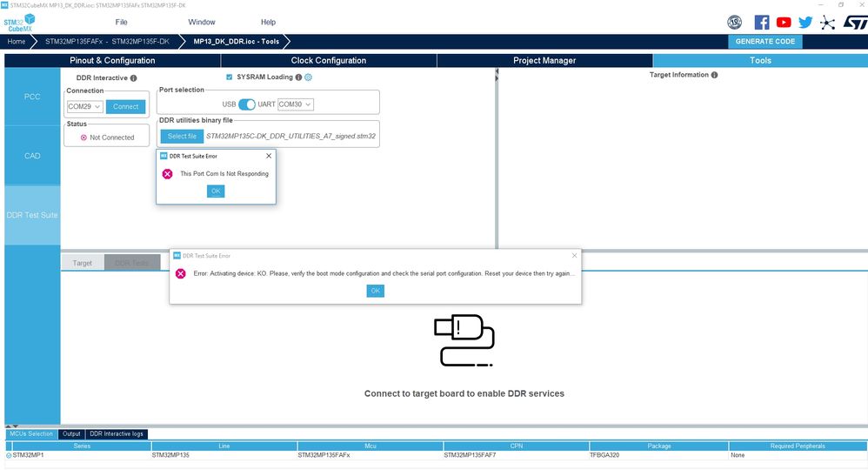Collapse the left panel splitter arrows
The width and height of the screenshot is (868, 470).
tap(497, 75)
